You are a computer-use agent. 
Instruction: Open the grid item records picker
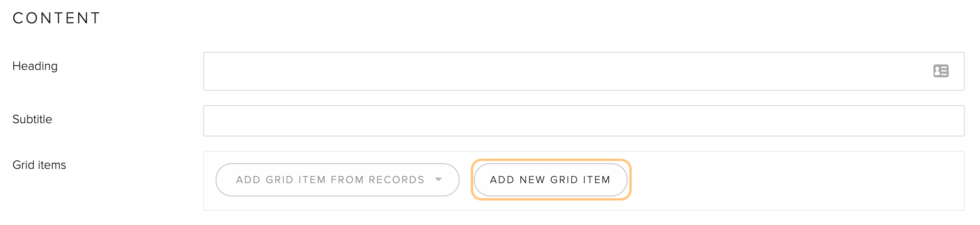pos(337,180)
